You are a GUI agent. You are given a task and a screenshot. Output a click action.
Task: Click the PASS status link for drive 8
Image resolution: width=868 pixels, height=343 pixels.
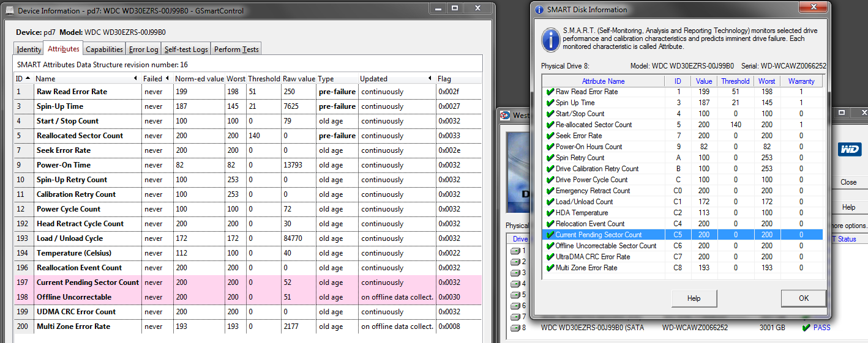tap(821, 328)
